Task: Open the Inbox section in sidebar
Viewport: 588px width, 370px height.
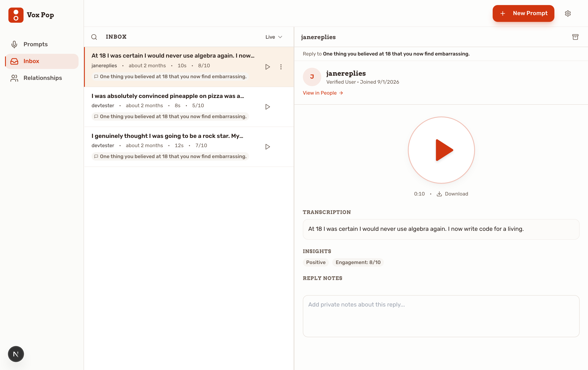Action: point(42,61)
